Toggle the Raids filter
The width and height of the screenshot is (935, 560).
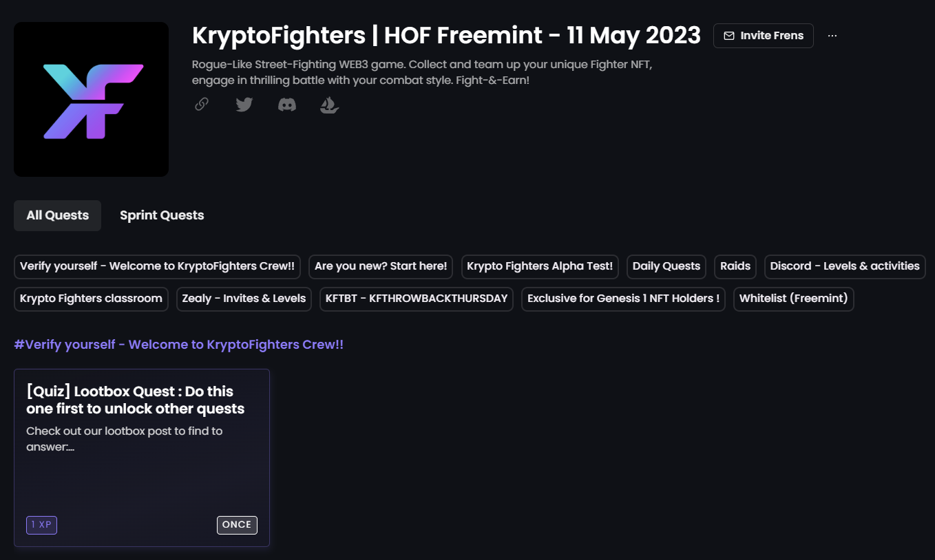pos(735,266)
